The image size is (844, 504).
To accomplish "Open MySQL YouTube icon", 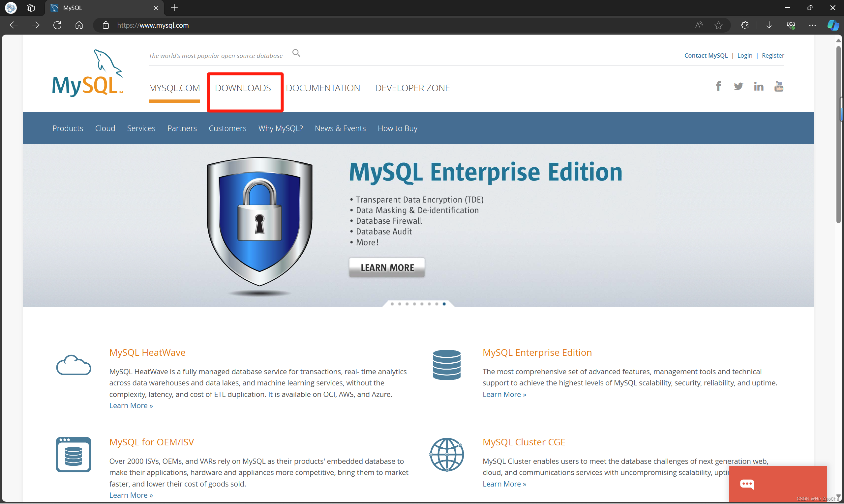I will point(779,86).
